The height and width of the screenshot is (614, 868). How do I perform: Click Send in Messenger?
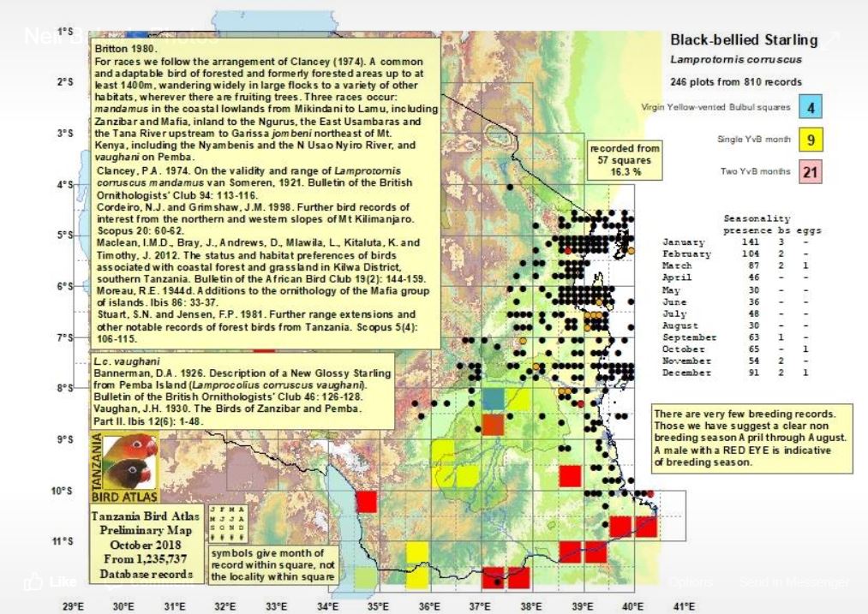793,582
